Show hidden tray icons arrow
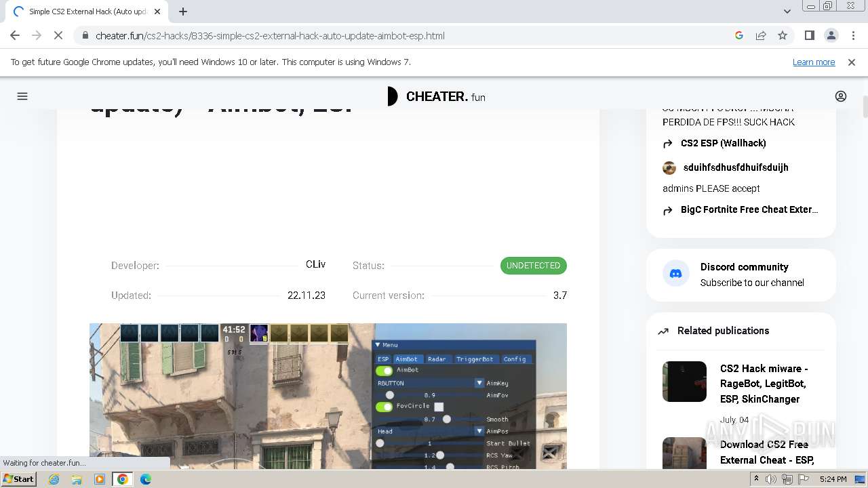Image resolution: width=868 pixels, height=488 pixels. (x=757, y=479)
